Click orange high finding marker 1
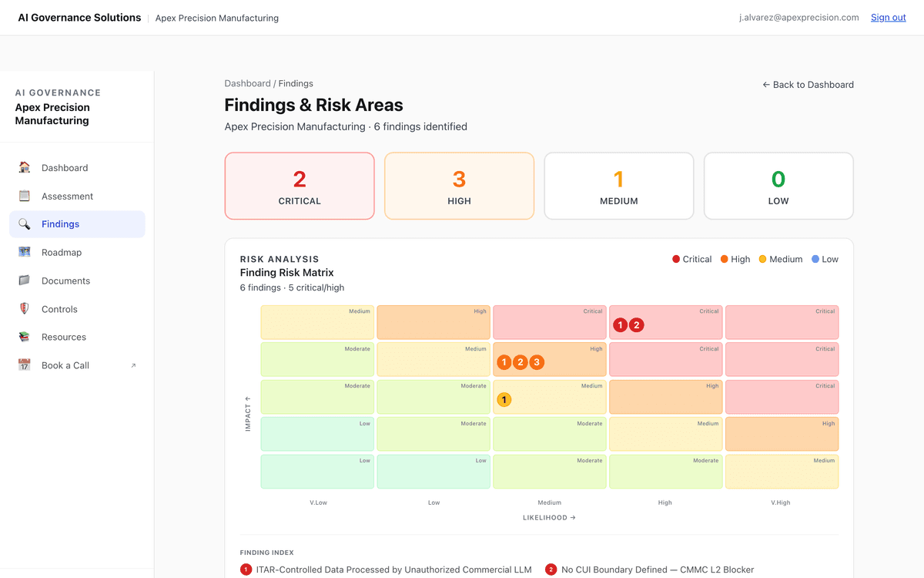 (x=504, y=362)
